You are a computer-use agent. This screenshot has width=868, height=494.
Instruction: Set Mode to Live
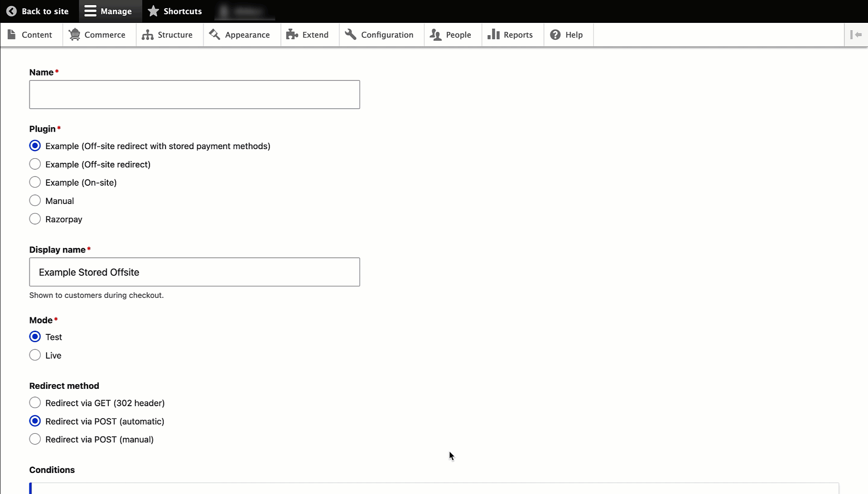click(35, 355)
